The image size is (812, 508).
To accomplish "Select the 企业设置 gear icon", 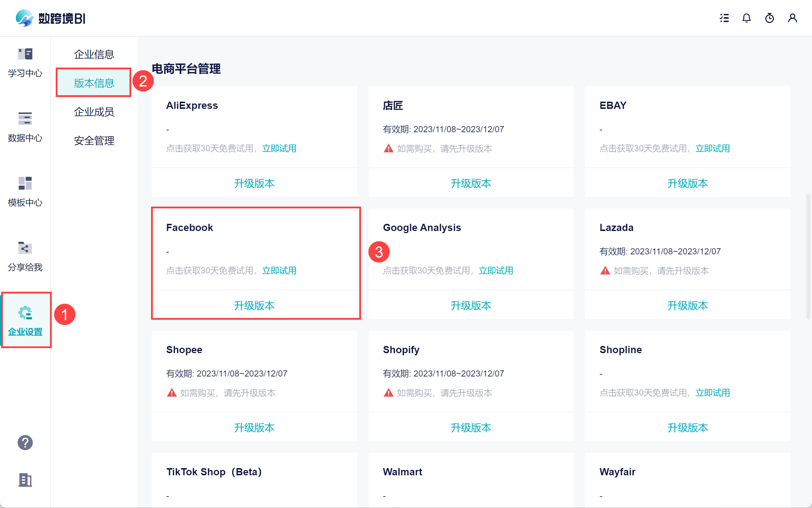I will click(x=25, y=313).
